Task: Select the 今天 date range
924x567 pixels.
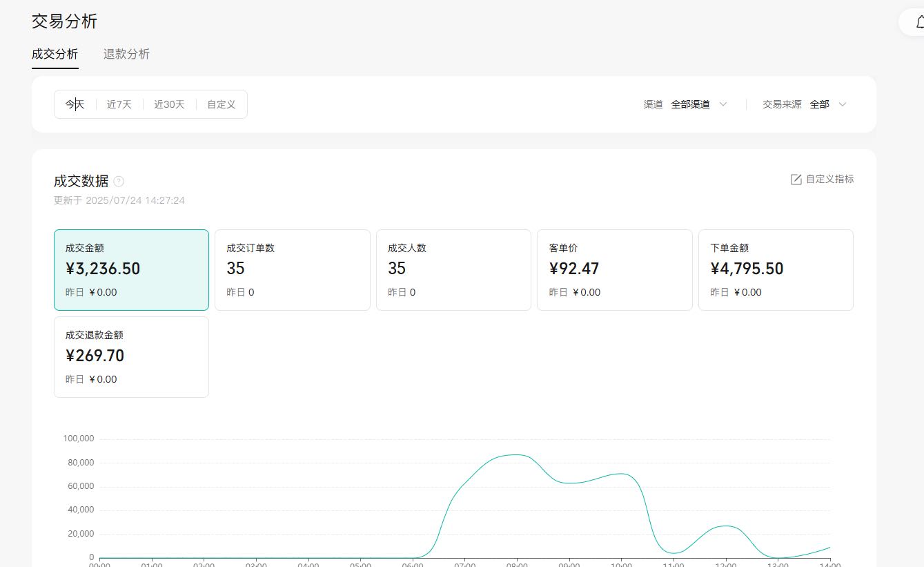Action: (75, 104)
